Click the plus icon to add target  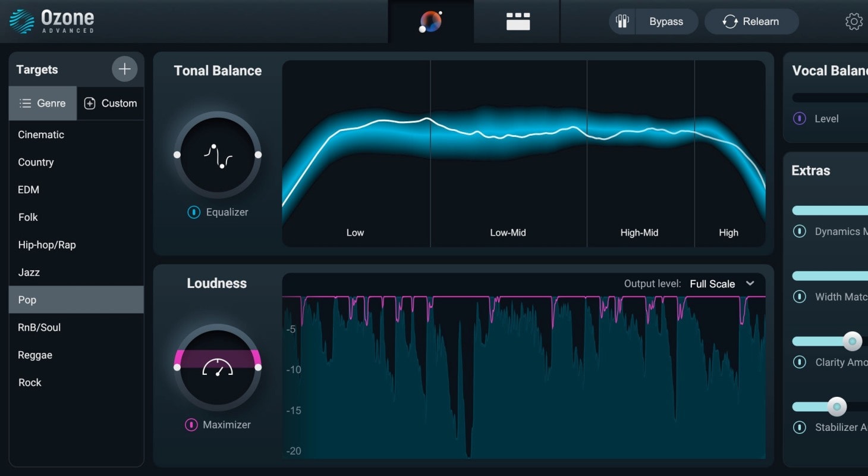click(124, 70)
